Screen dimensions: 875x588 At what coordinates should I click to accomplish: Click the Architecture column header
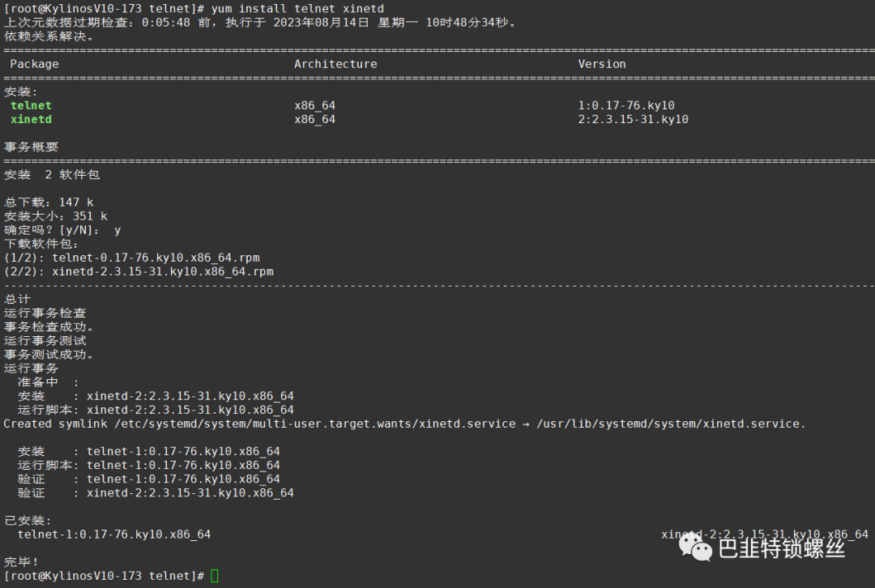[x=335, y=64]
